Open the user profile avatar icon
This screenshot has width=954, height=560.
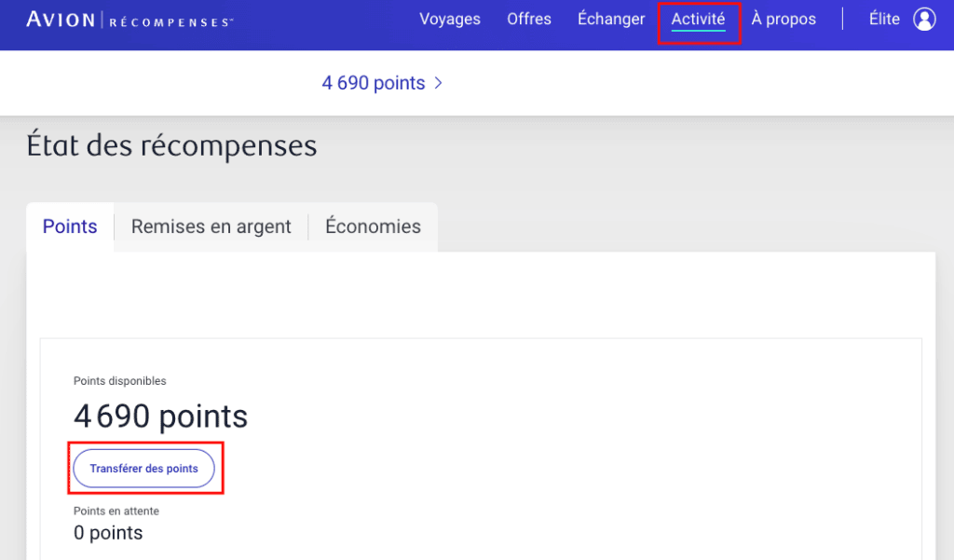pyautogui.click(x=924, y=20)
